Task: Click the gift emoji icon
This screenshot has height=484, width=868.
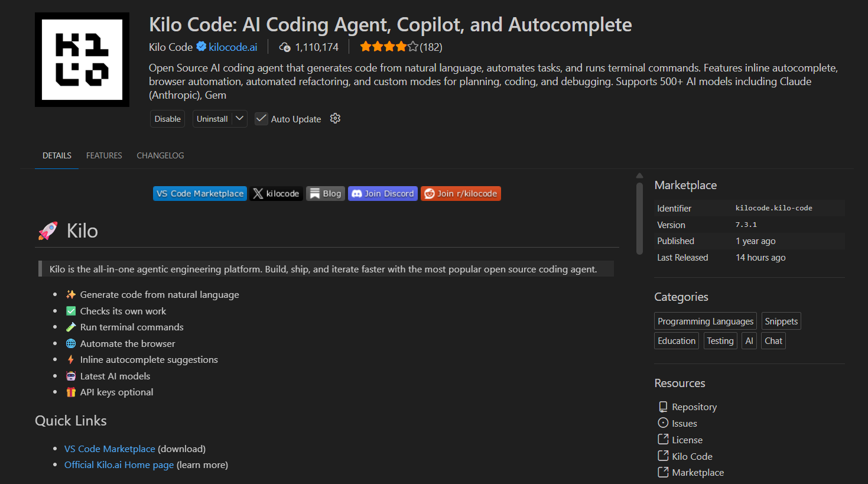Action: (71, 392)
